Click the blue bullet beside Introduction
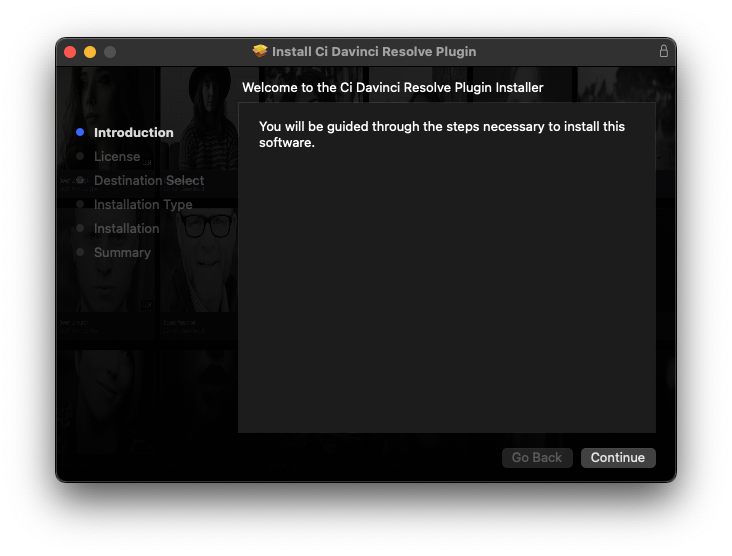Image resolution: width=732 pixels, height=556 pixels. click(x=80, y=132)
